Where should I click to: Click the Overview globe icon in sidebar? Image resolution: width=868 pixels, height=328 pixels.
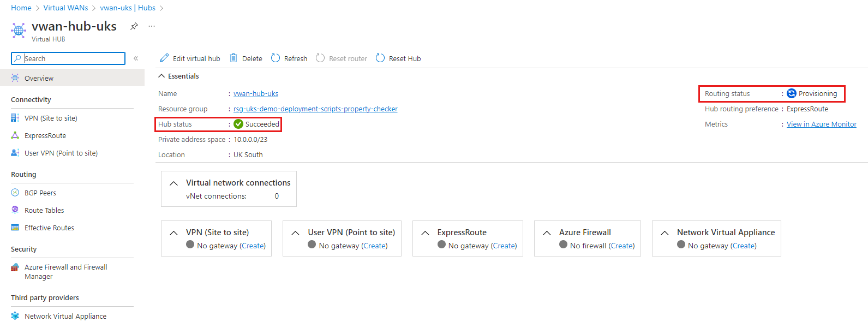coord(15,78)
